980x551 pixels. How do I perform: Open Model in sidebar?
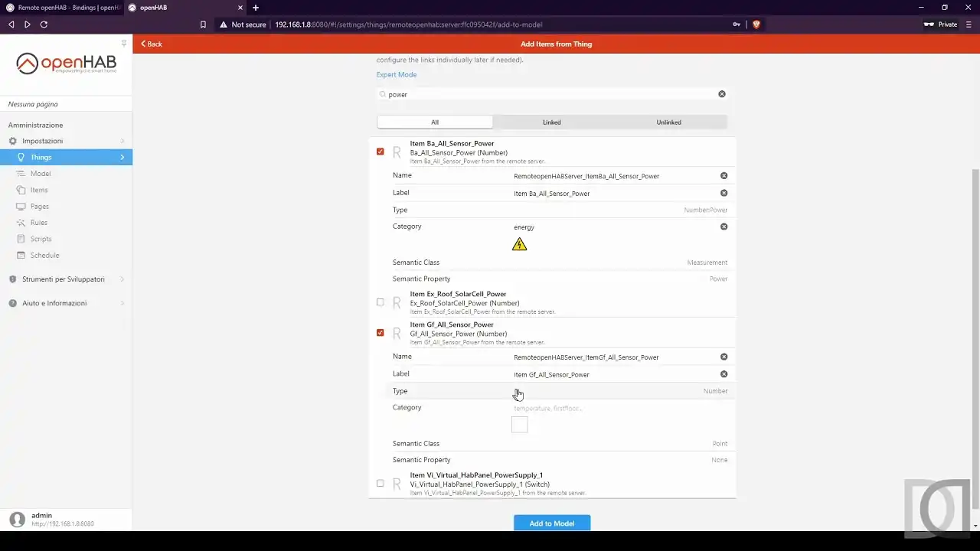(x=66, y=174)
